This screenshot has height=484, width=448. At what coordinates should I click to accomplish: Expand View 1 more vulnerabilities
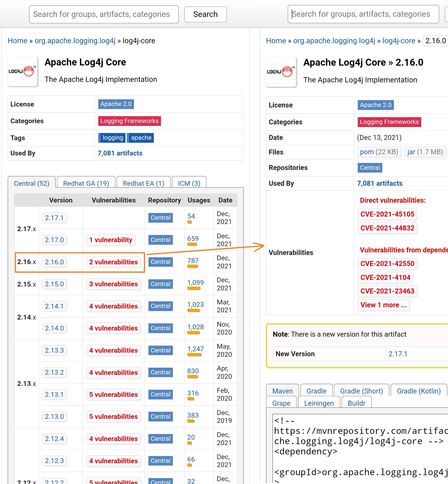coord(383,305)
